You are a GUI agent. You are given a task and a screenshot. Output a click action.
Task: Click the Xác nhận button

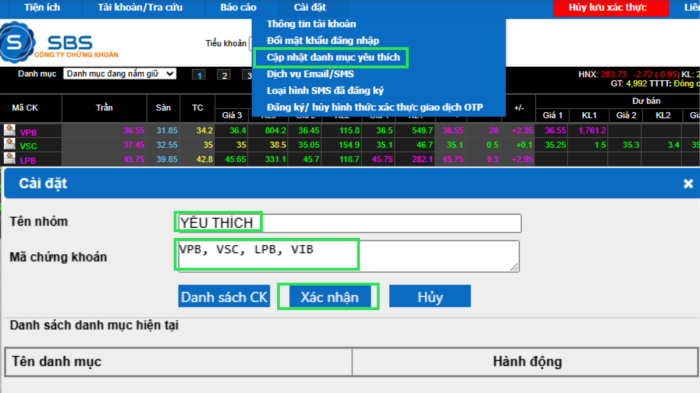[329, 297]
